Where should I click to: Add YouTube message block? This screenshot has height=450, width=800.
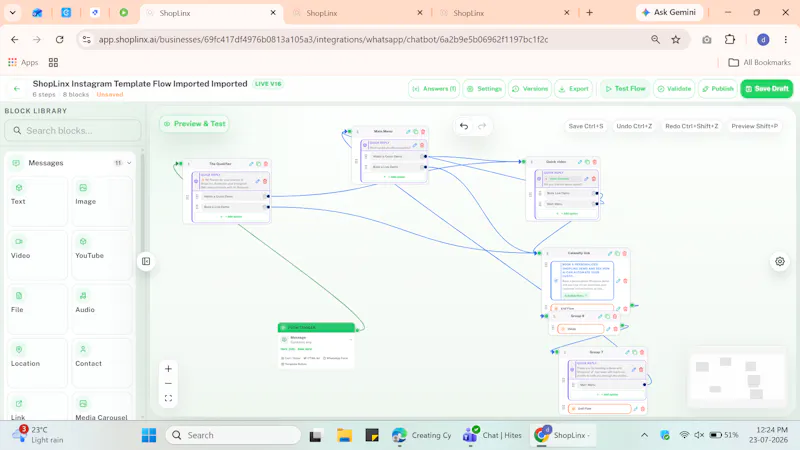click(x=102, y=256)
